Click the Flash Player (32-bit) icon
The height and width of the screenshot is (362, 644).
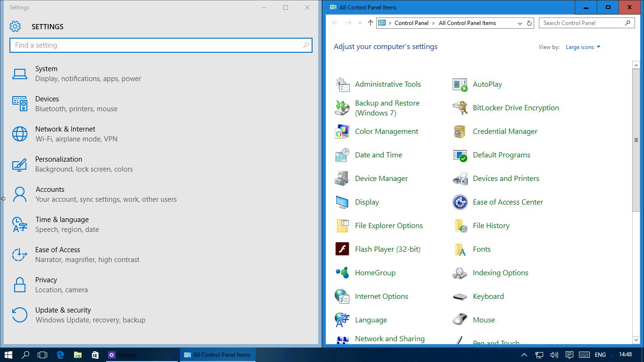click(x=342, y=249)
